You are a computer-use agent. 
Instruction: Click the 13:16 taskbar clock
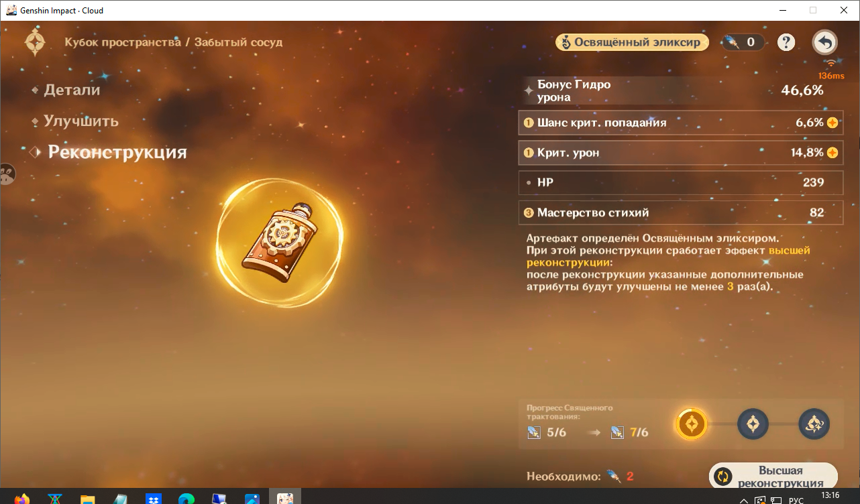(x=830, y=495)
